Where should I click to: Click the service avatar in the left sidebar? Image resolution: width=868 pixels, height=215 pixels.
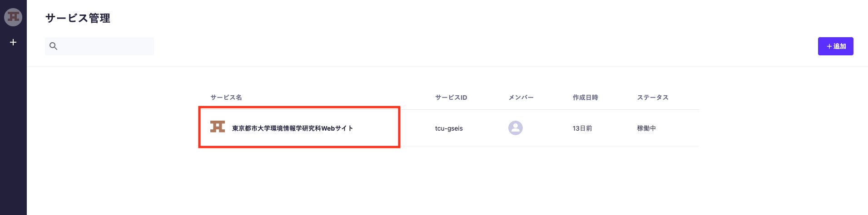pyautogui.click(x=13, y=17)
